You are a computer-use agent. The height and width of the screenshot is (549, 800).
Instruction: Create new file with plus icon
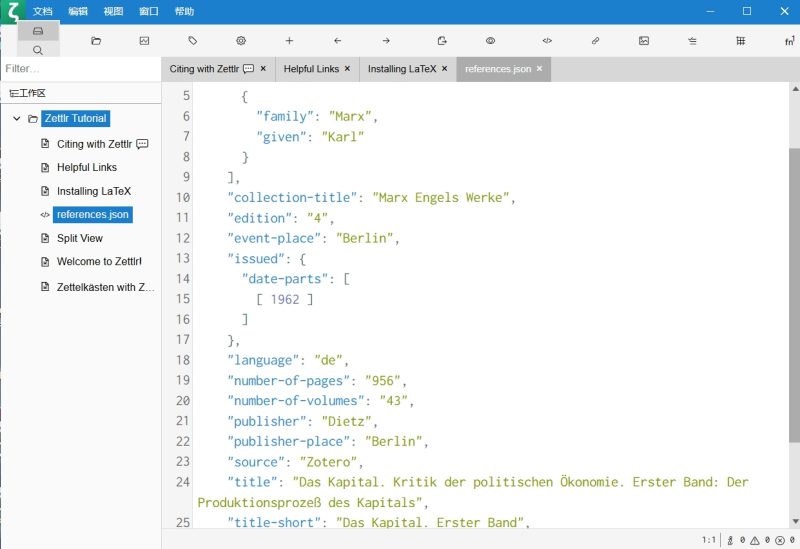pos(289,41)
